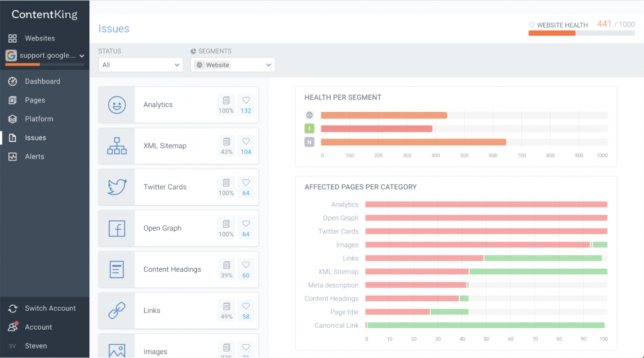
Task: Click the website health heart icon
Action: tap(532, 25)
